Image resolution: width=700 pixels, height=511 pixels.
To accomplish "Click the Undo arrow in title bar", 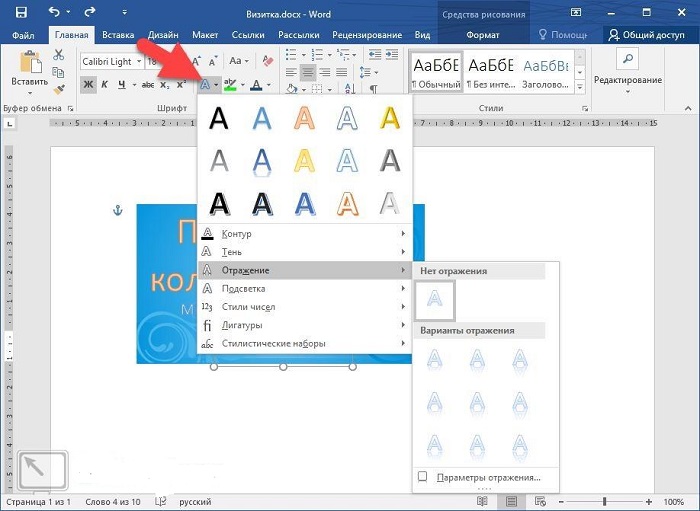I will click(54, 11).
